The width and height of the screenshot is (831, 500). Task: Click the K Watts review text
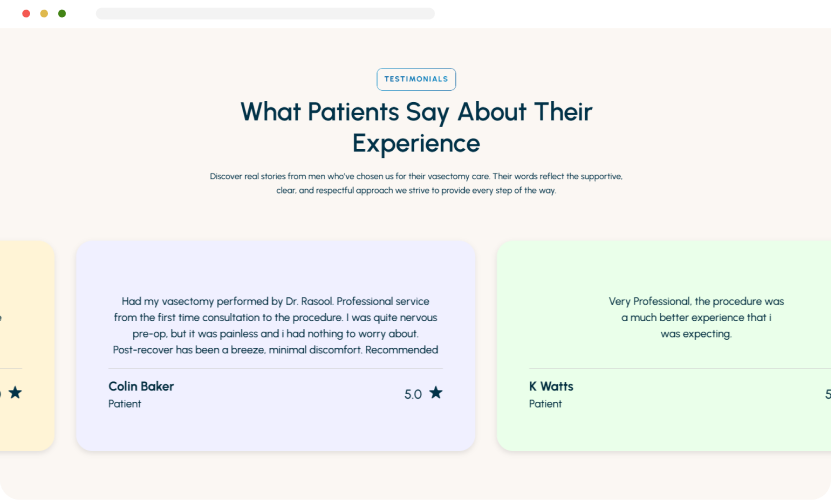pyautogui.click(x=696, y=317)
